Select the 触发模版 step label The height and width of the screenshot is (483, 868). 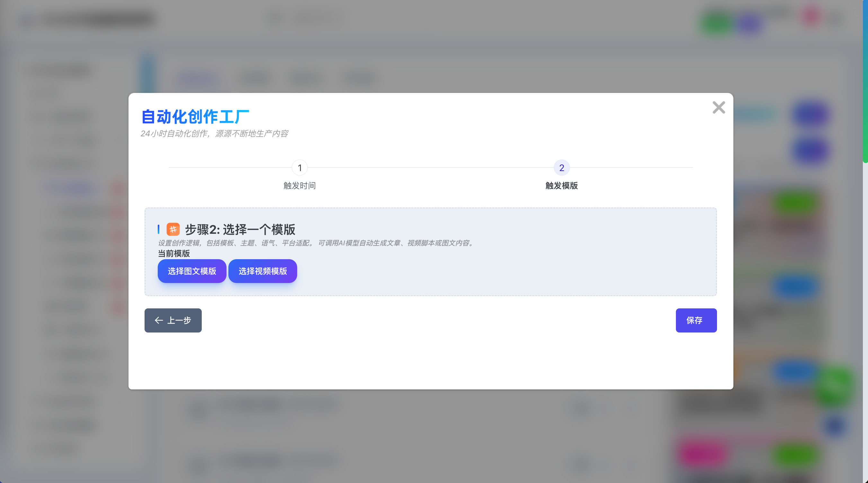[561, 186]
